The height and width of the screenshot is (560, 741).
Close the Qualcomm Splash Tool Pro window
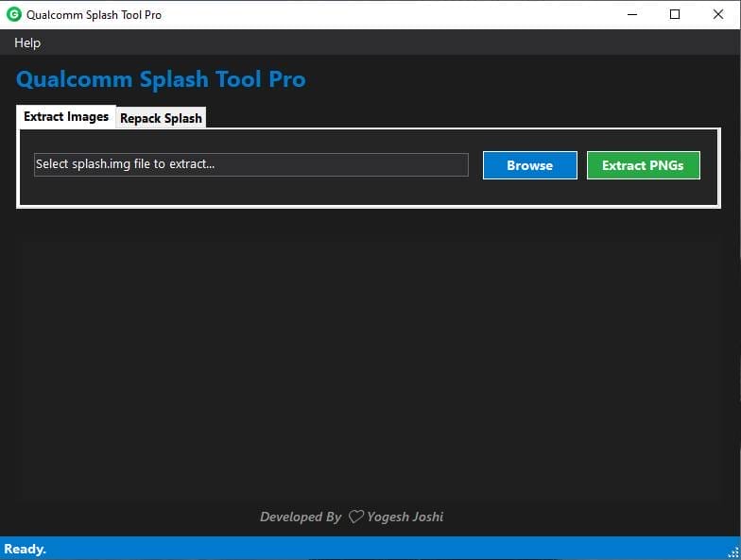point(718,15)
